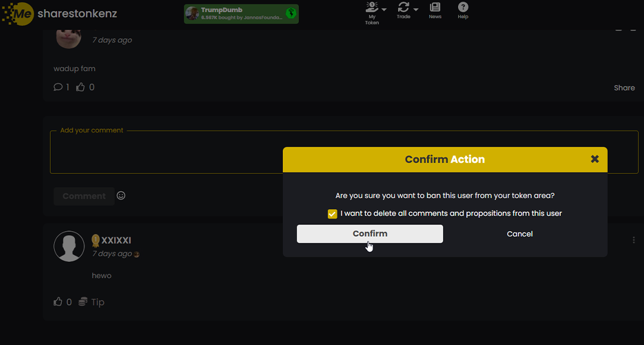Image resolution: width=644 pixels, height=345 pixels.
Task: Click the ShareStonkenz Me logo
Action: point(19,13)
